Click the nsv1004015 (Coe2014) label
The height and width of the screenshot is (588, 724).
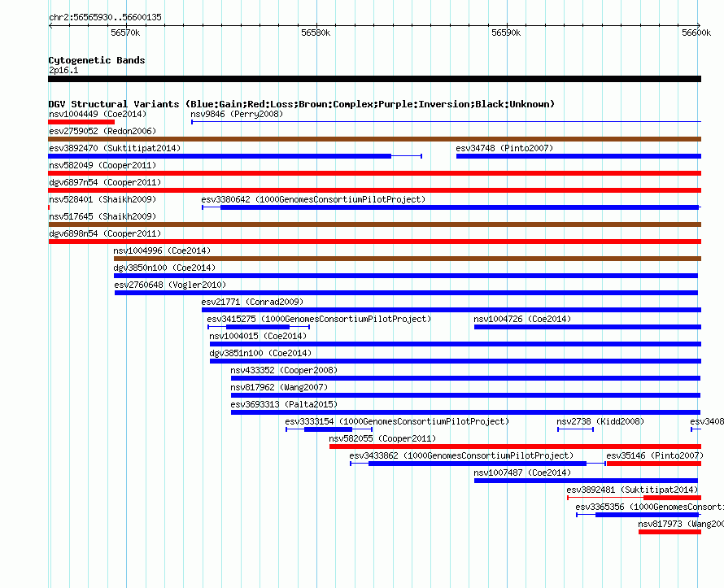(258, 336)
